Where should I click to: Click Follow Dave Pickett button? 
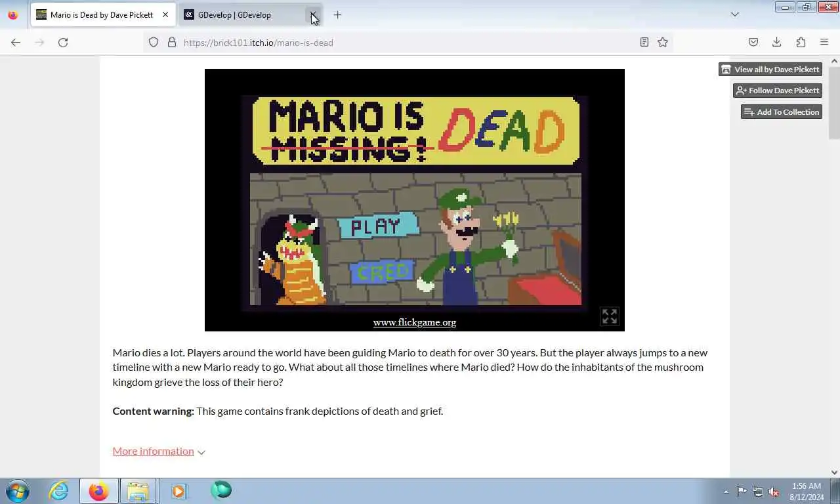pyautogui.click(x=778, y=91)
